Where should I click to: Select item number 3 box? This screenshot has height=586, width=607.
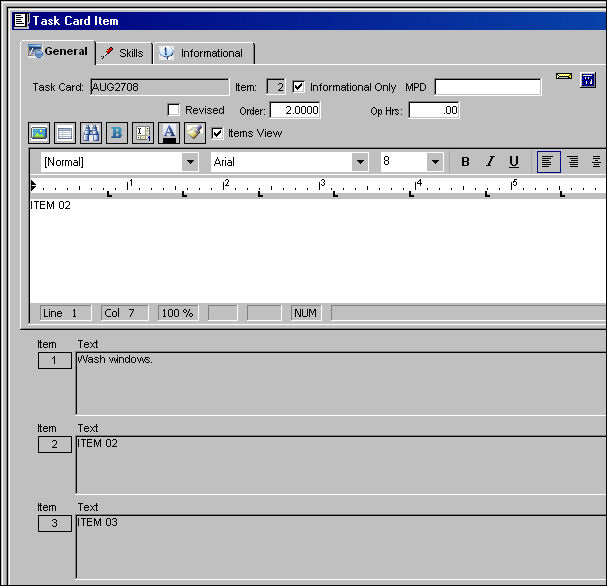[x=55, y=523]
